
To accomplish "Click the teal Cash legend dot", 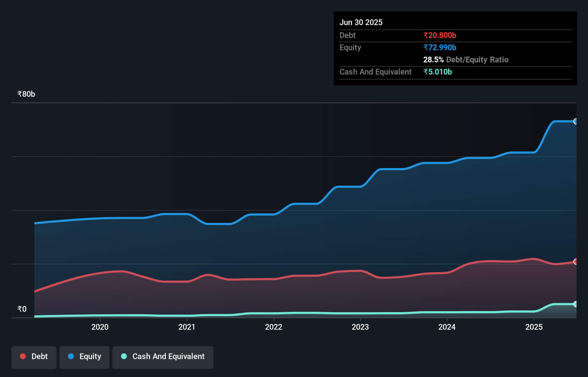I will pos(124,356).
